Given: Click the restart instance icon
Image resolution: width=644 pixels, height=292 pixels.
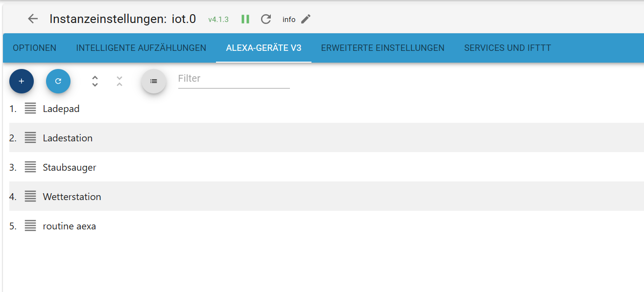Looking at the screenshot, I should click(x=266, y=19).
